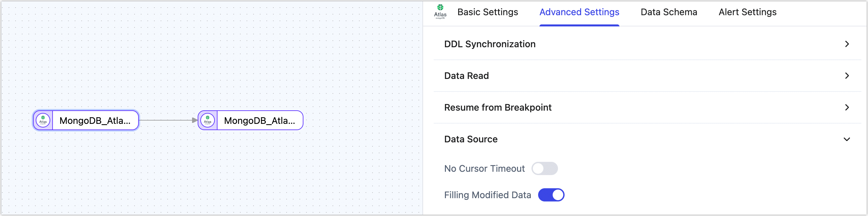Open the Data Schema tab

pos(669,12)
